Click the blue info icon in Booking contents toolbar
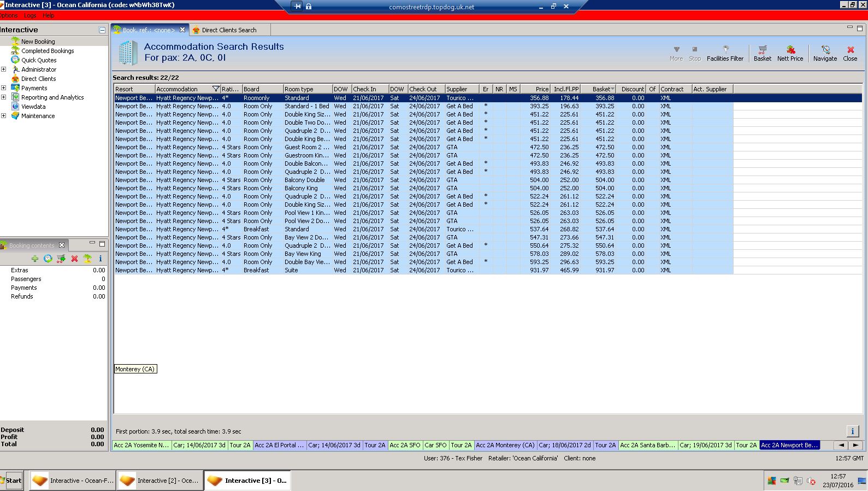This screenshot has width=868, height=491. (101, 259)
